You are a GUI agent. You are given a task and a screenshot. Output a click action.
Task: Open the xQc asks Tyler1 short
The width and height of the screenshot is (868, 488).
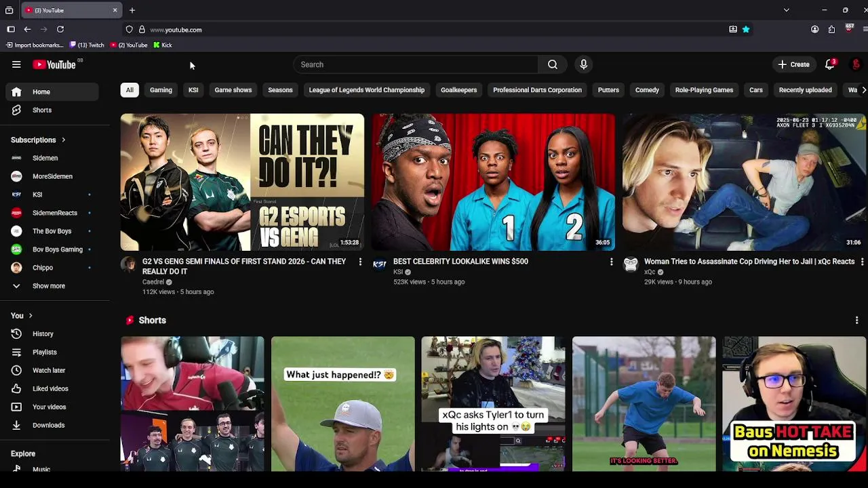[493, 404]
